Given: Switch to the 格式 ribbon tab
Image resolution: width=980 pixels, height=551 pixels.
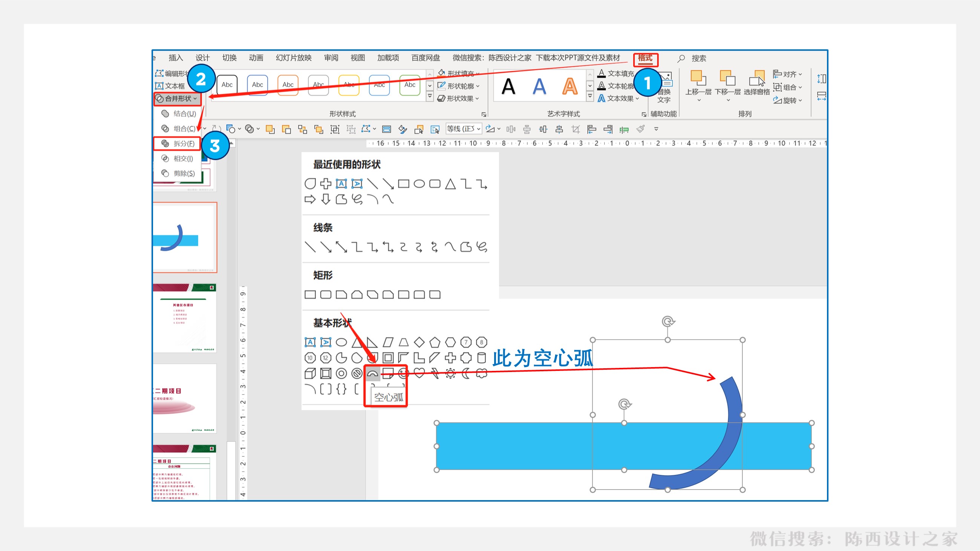Looking at the screenshot, I should coord(645,58).
